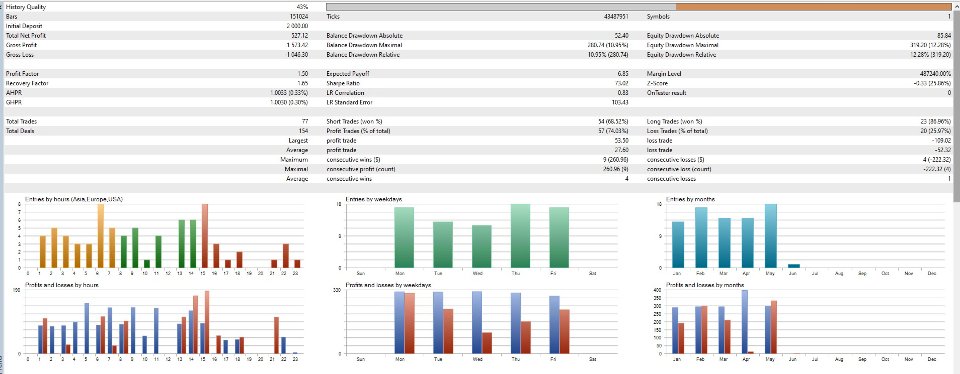The height and width of the screenshot is (374, 960).
Task: Click the Long Trades (won %) label
Action: click(x=675, y=122)
